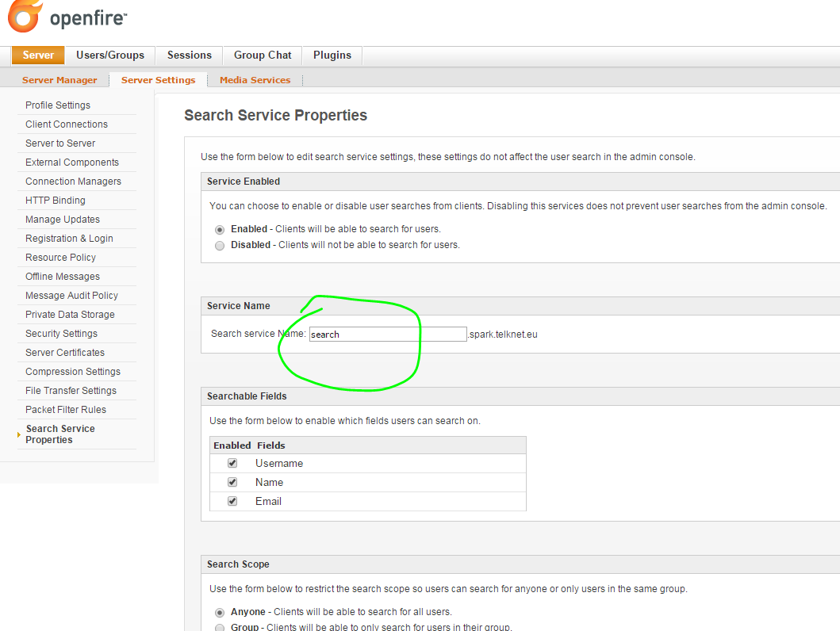This screenshot has height=631, width=840.
Task: Open Media Services sub-tab
Action: point(255,80)
